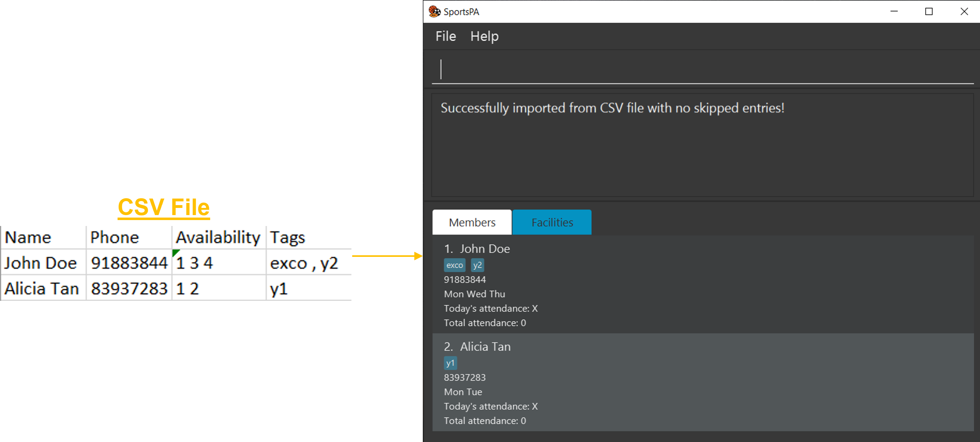Image resolution: width=980 pixels, height=442 pixels.
Task: Click the 'Availability' header cell in CSV table
Action: (219, 237)
